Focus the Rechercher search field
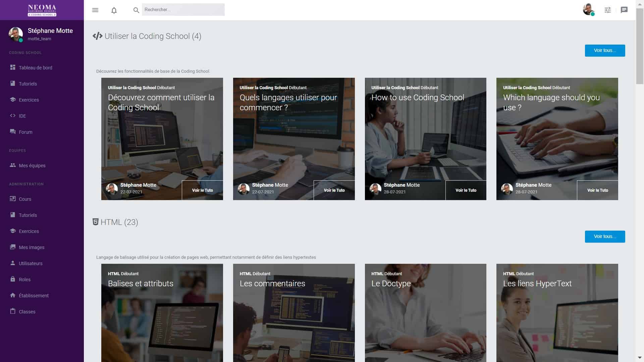The height and width of the screenshot is (362, 644). [183, 10]
